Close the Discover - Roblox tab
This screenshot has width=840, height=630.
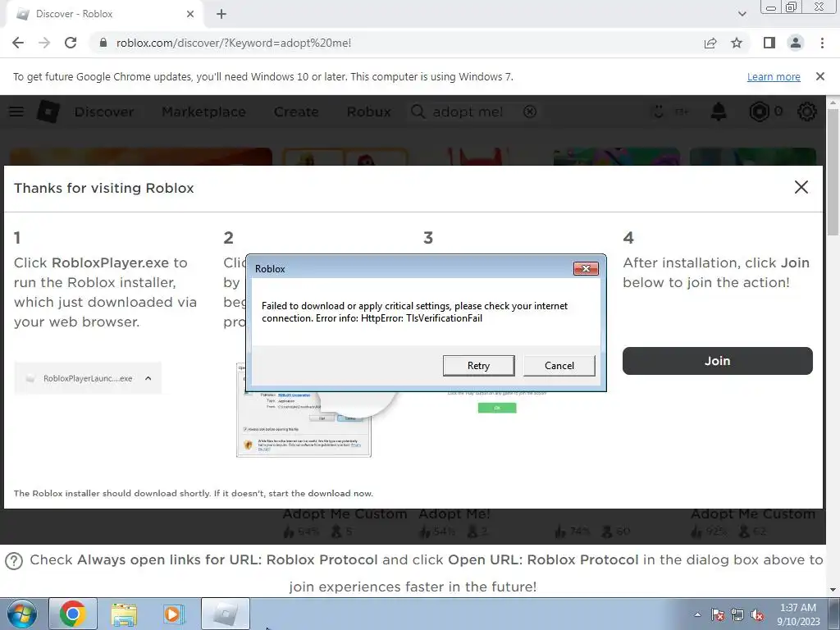(190, 14)
